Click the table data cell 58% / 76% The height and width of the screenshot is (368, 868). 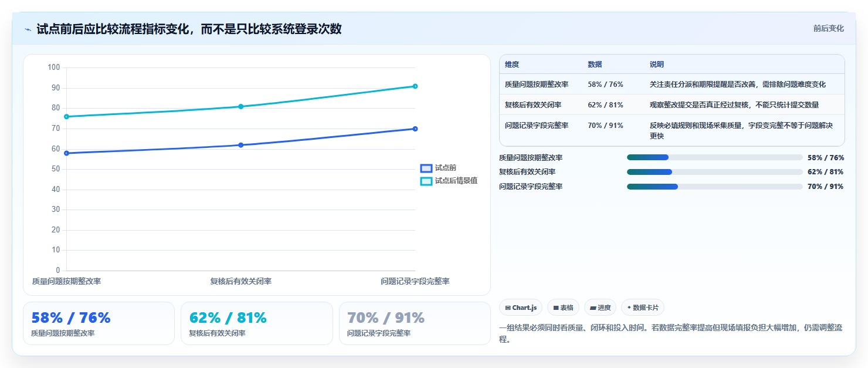pos(605,85)
